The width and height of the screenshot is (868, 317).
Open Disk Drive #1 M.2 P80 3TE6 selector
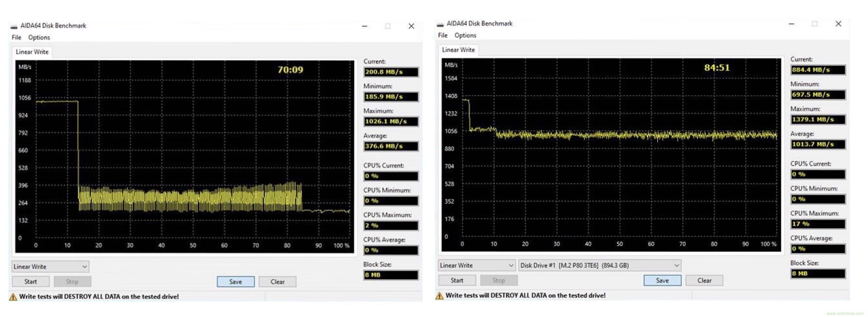[x=600, y=265]
